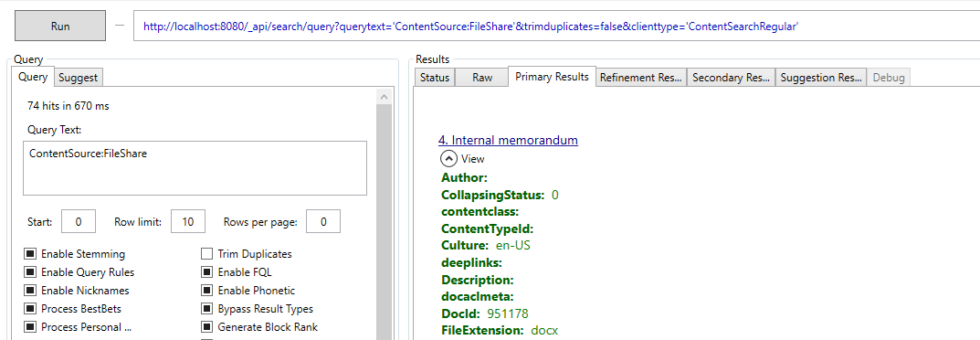Image resolution: width=980 pixels, height=340 pixels.
Task: Click the docaclmeta property label
Action: tap(478, 296)
